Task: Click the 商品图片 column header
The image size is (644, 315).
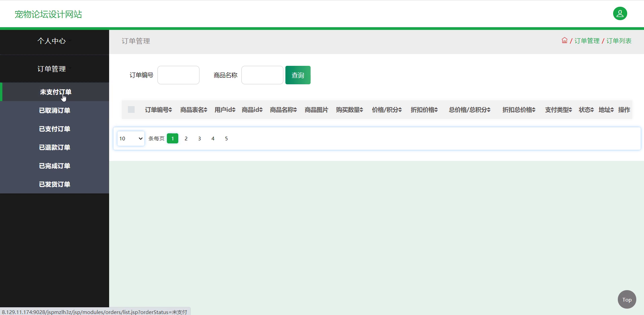Action: 316,109
